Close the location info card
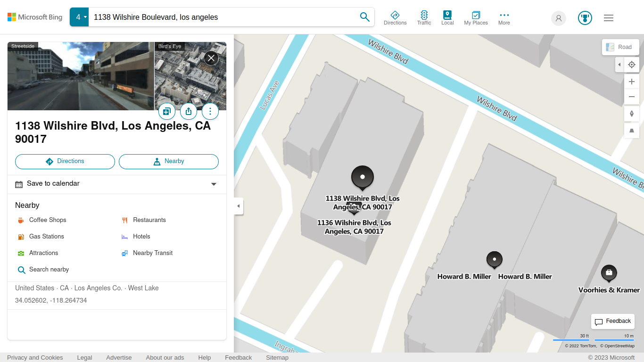 click(x=211, y=58)
